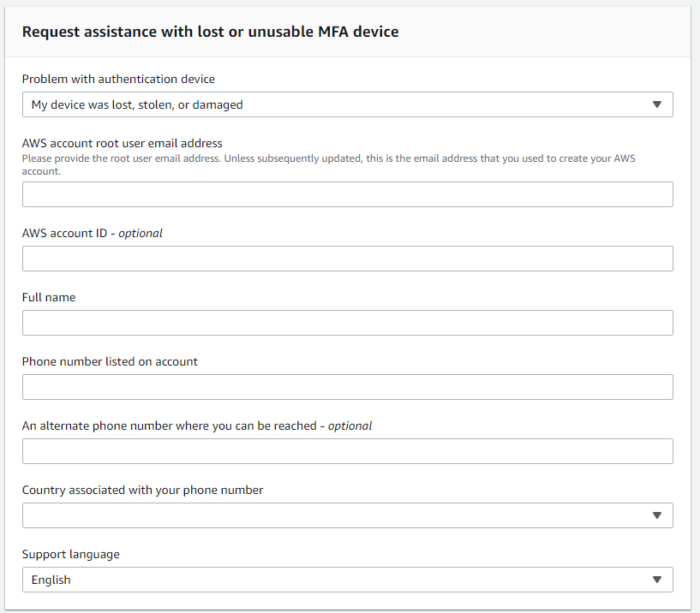This screenshot has width=700, height=613.
Task: Select the Phone number listed on account field
Action: [x=347, y=387]
